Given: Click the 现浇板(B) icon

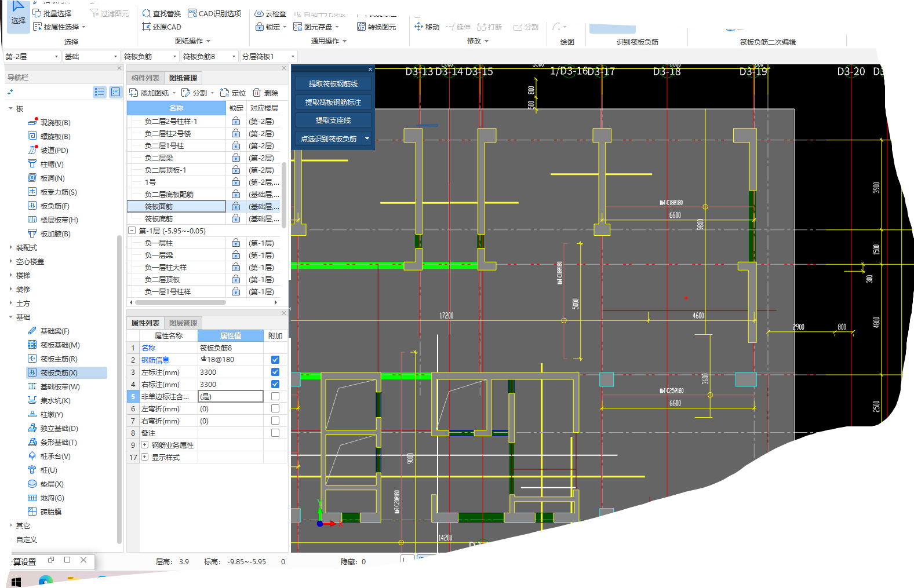Looking at the screenshot, I should point(32,122).
